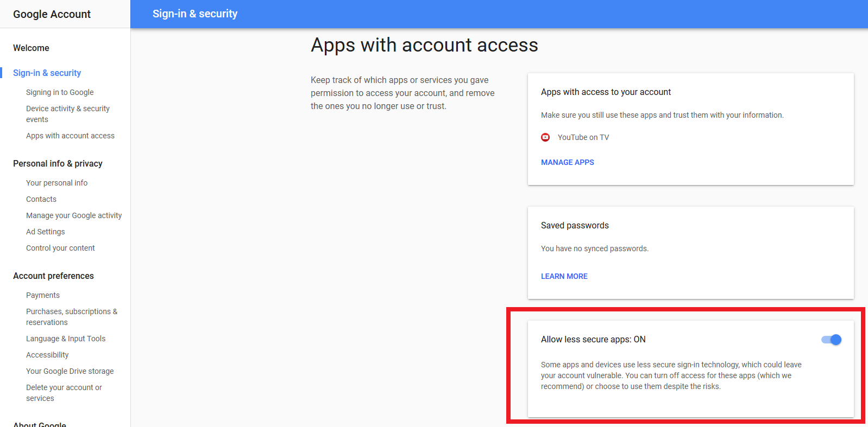
Task: Select Control your content
Action: pyautogui.click(x=60, y=248)
